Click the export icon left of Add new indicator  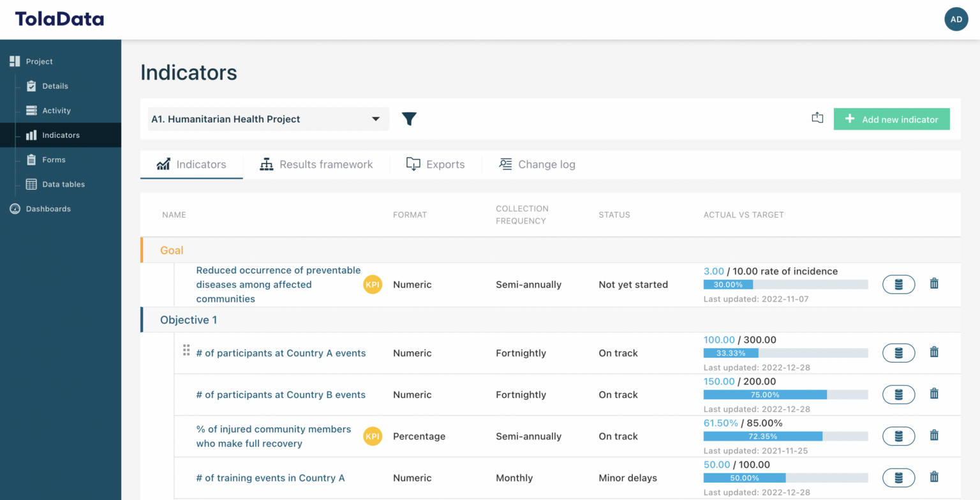point(817,117)
